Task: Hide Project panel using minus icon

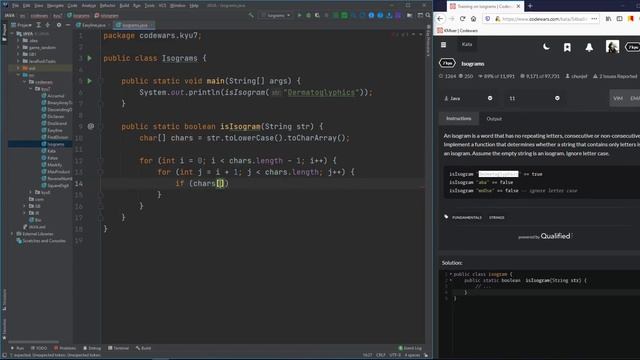Action: click(68, 25)
